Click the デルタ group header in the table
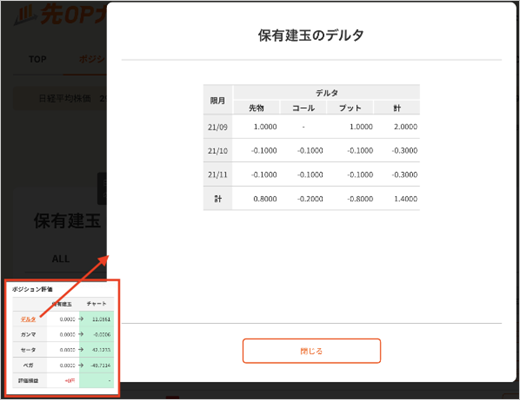Viewport: 520px width, 400px height. (x=327, y=93)
